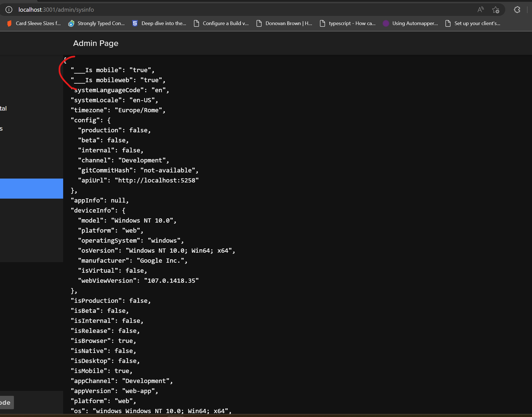
Task: Click the "deviceInfo": { line
Action: (98, 211)
